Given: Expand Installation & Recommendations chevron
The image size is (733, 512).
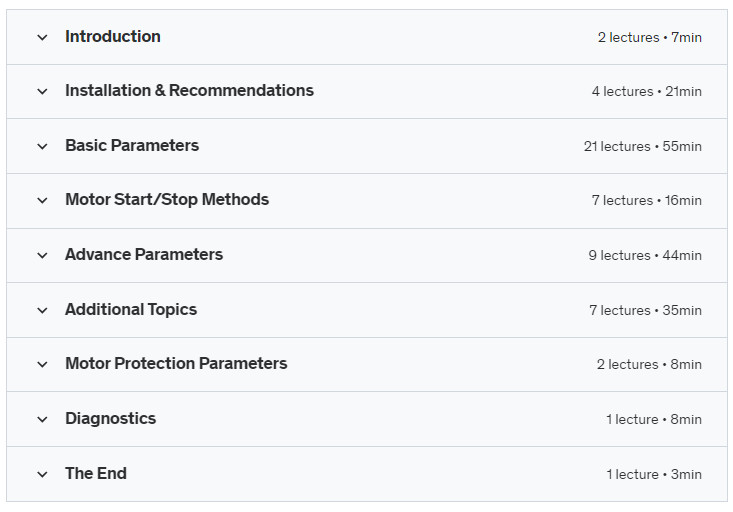Looking at the screenshot, I should click(x=42, y=92).
